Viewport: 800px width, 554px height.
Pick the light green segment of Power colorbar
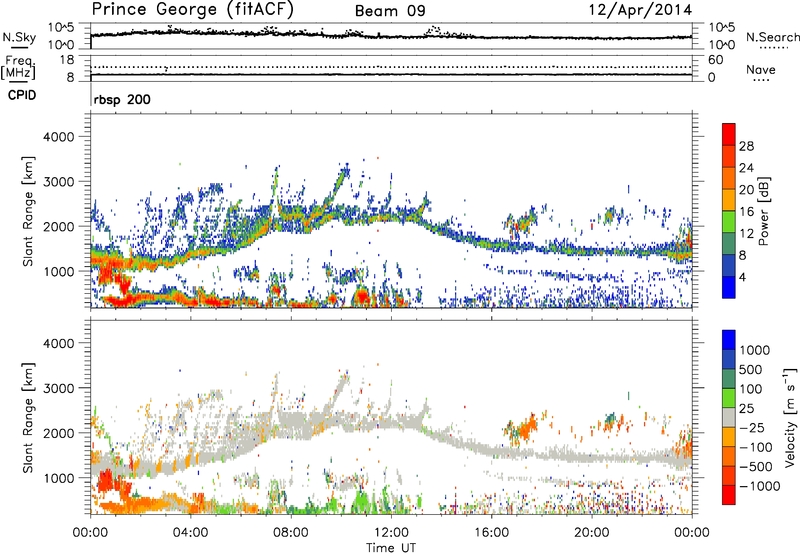point(729,222)
